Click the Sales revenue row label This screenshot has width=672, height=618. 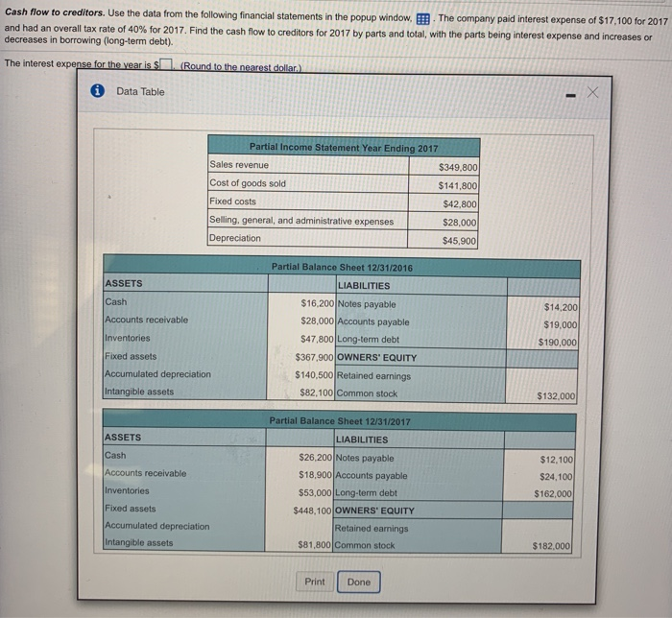pos(239,165)
